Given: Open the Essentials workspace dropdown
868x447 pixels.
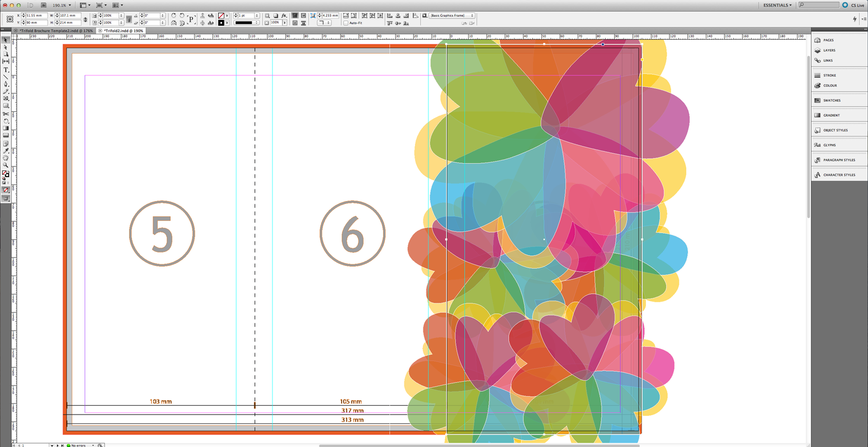Looking at the screenshot, I should click(777, 5).
